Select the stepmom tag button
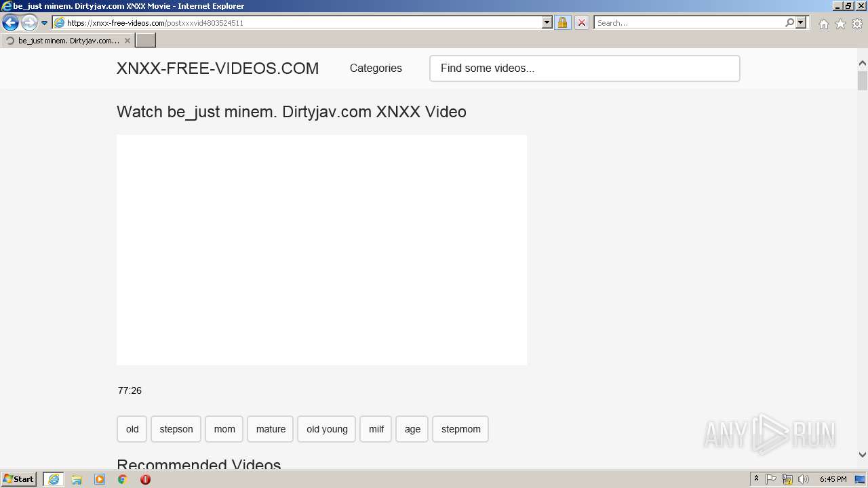Viewport: 868px width, 488px height. pyautogui.click(x=460, y=429)
